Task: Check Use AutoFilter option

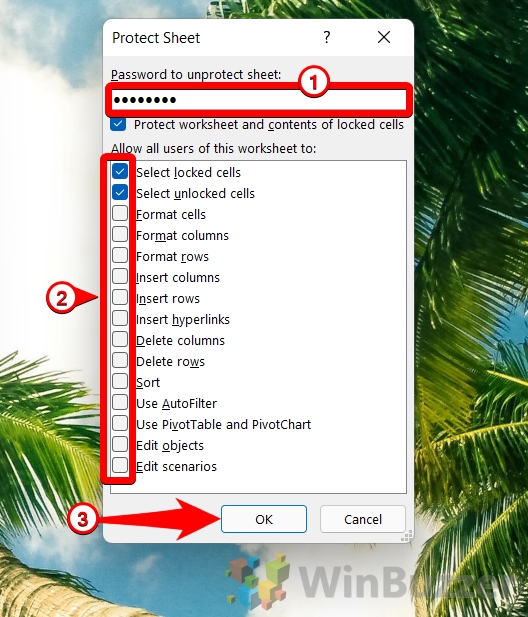Action: click(x=120, y=403)
